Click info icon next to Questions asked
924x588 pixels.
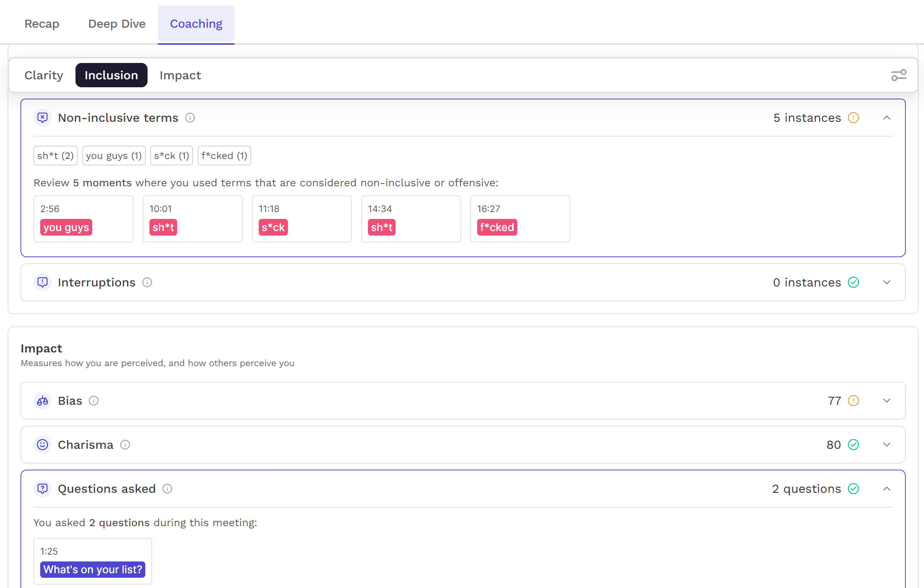coord(167,489)
